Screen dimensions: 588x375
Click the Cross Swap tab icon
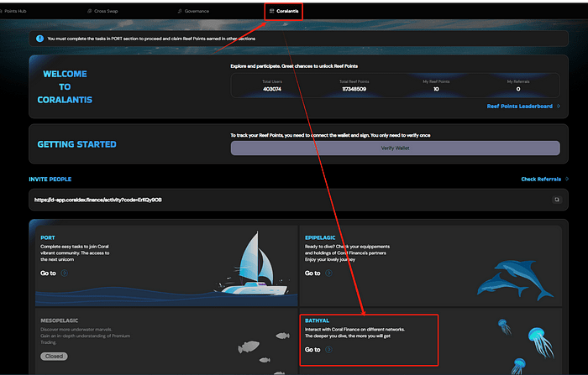click(x=90, y=11)
